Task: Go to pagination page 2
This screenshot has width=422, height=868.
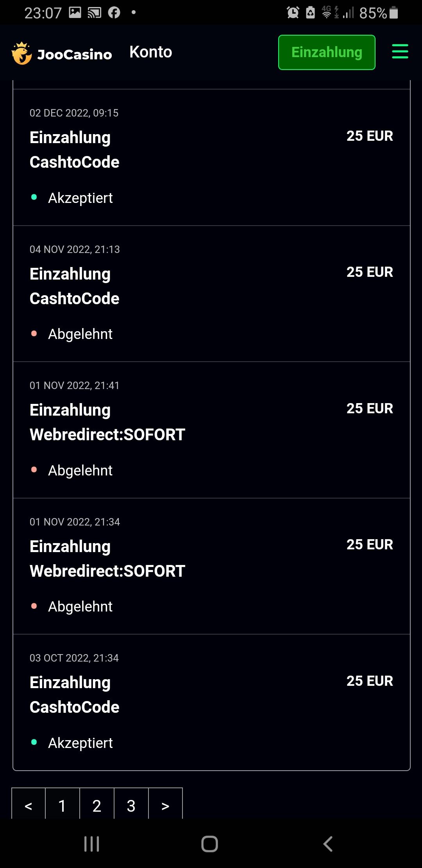Action: (x=97, y=805)
